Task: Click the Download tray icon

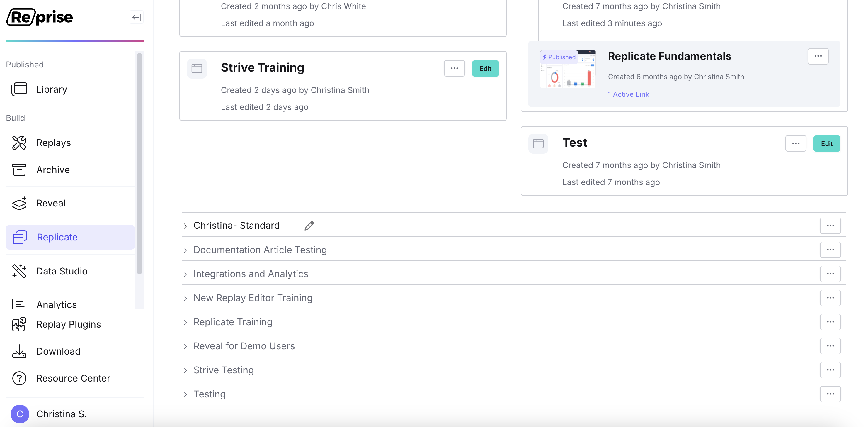Action: 19,351
